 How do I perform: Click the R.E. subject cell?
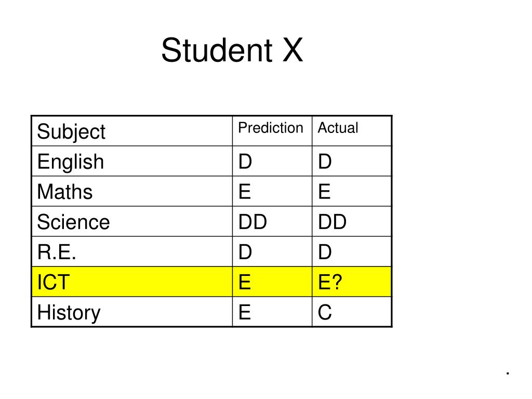coord(132,252)
